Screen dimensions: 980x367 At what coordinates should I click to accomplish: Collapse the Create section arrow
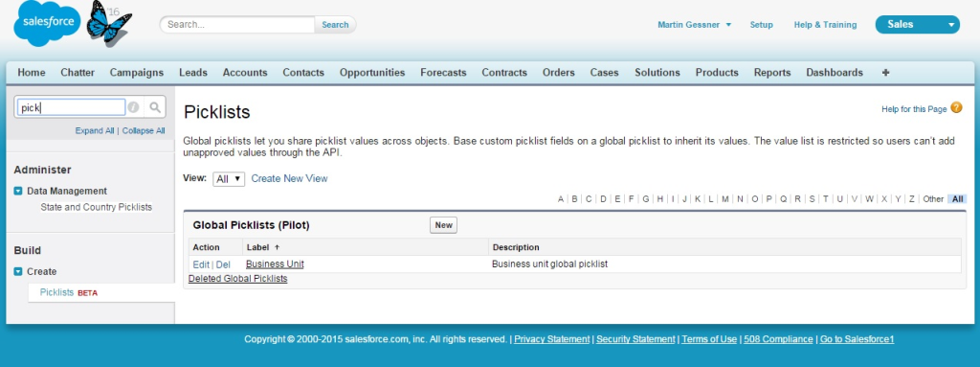18,272
